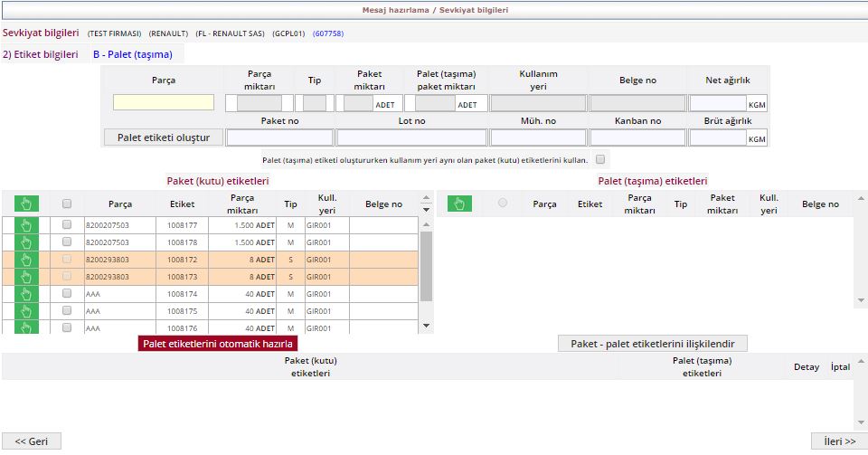Focus the yellow Parça input field

click(x=164, y=103)
